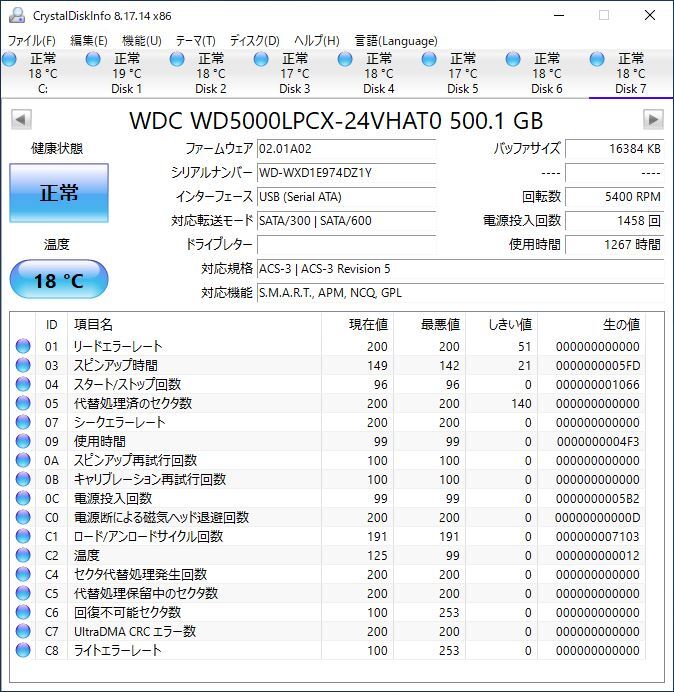The height and width of the screenshot is (692, 674).
Task: Click the firmware field 02.01A02
Action: 346,149
